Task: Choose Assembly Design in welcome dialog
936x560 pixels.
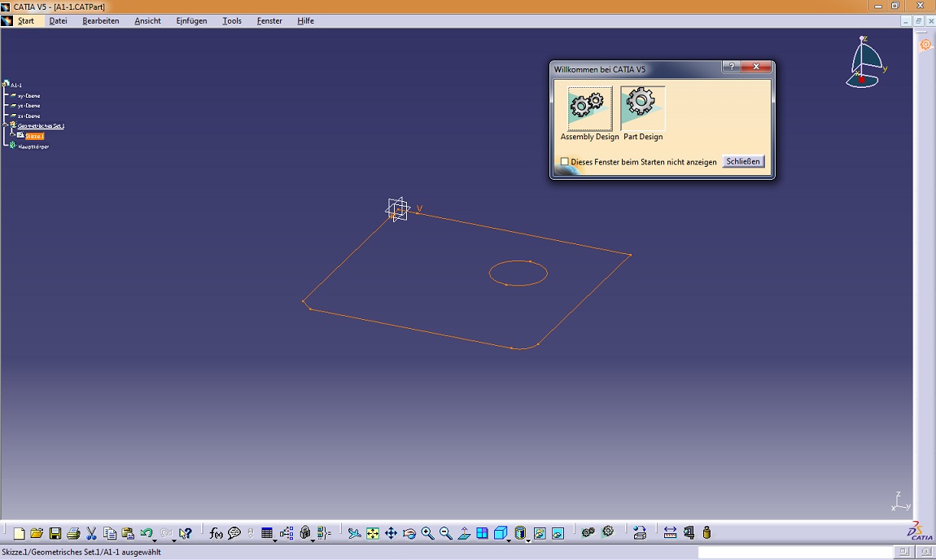Action: pyautogui.click(x=590, y=108)
